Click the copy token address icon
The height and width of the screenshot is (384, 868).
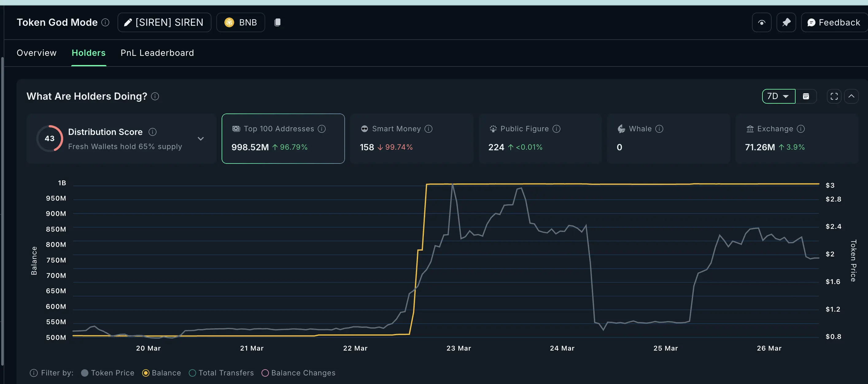(277, 22)
